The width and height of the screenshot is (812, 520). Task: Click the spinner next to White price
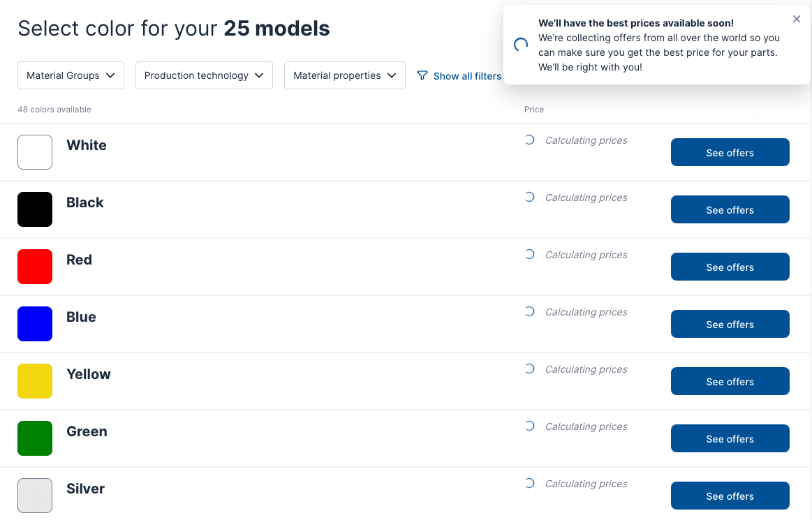pos(529,140)
